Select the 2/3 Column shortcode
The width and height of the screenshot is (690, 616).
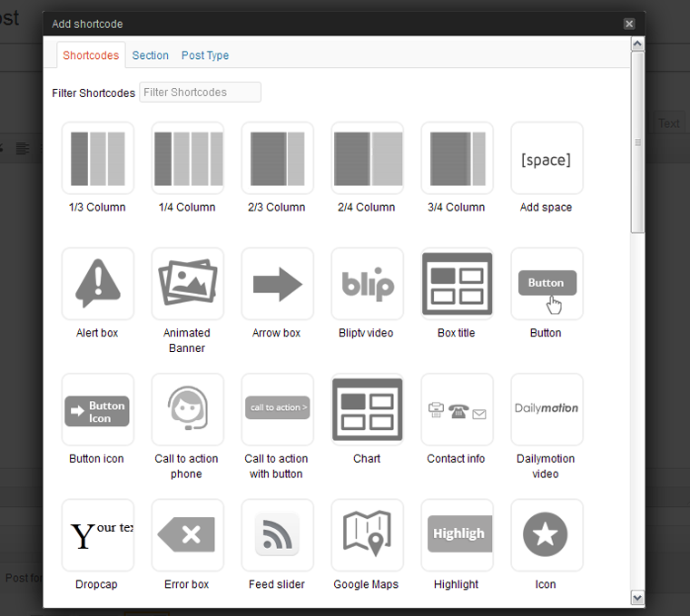pyautogui.click(x=277, y=158)
